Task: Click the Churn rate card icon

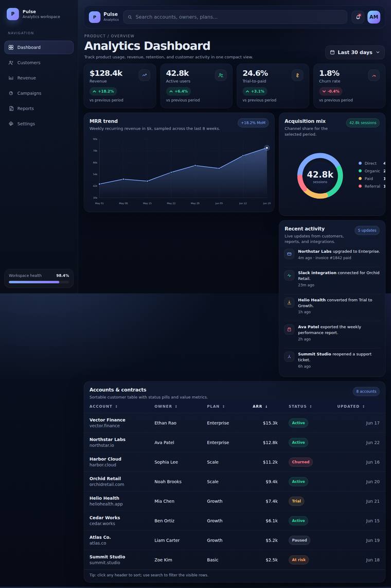Action: coord(374,75)
